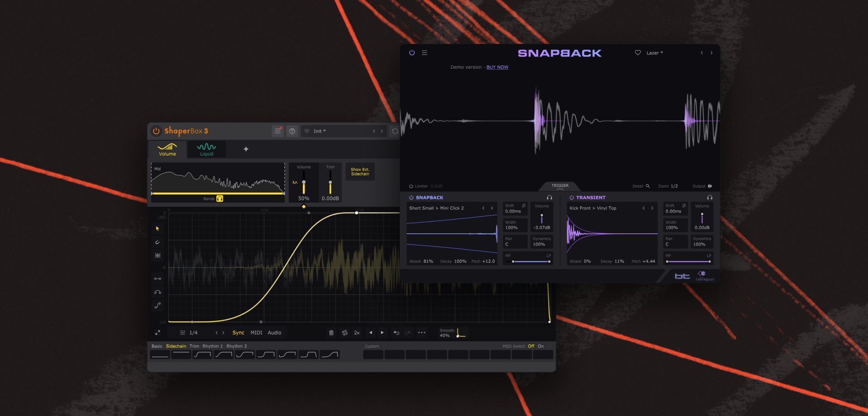Screen dimensions: 868x416
Task: Open the Detail magnifier view in Snapback
Action: [x=647, y=186]
